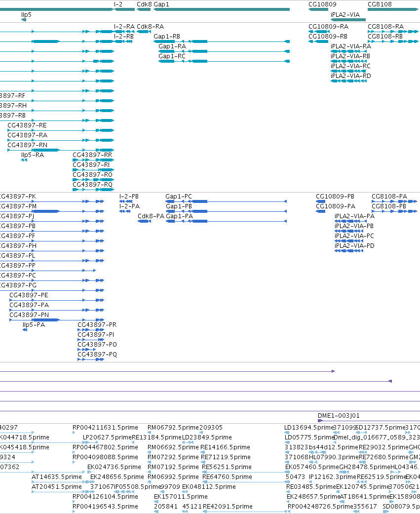Viewport: 420px width, 514px height.
Task: Click the Gap1 gene label
Action: (161, 4)
